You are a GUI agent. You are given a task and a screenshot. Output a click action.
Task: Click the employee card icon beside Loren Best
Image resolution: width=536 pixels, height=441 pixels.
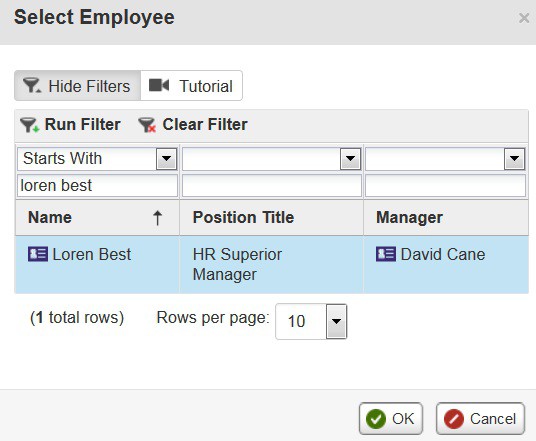38,254
